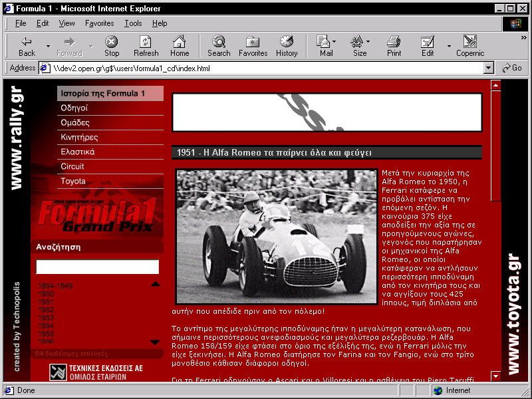The width and height of the screenshot is (532, 399).
Task: Expand the Address bar dropdown list
Action: (488, 68)
